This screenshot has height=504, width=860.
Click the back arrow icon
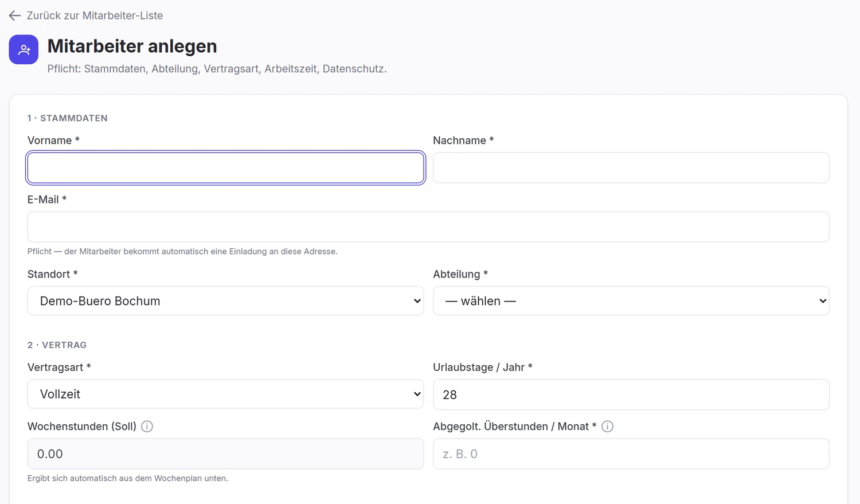[15, 15]
